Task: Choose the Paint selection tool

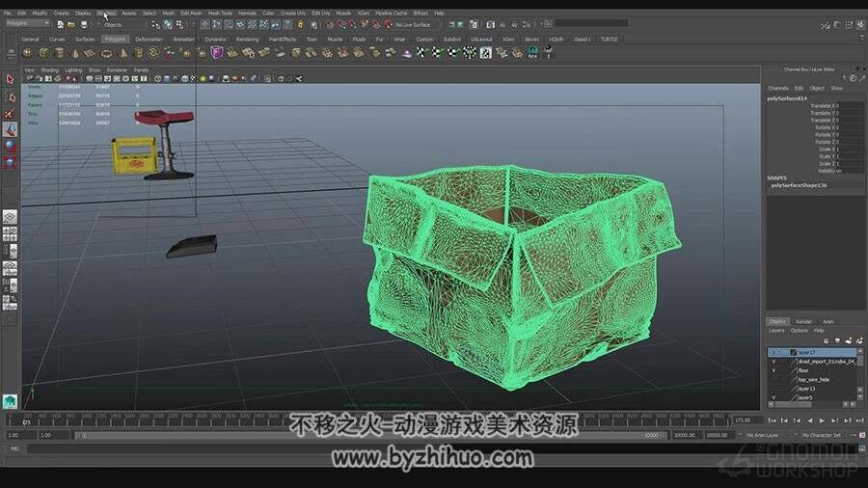Action: (10, 114)
